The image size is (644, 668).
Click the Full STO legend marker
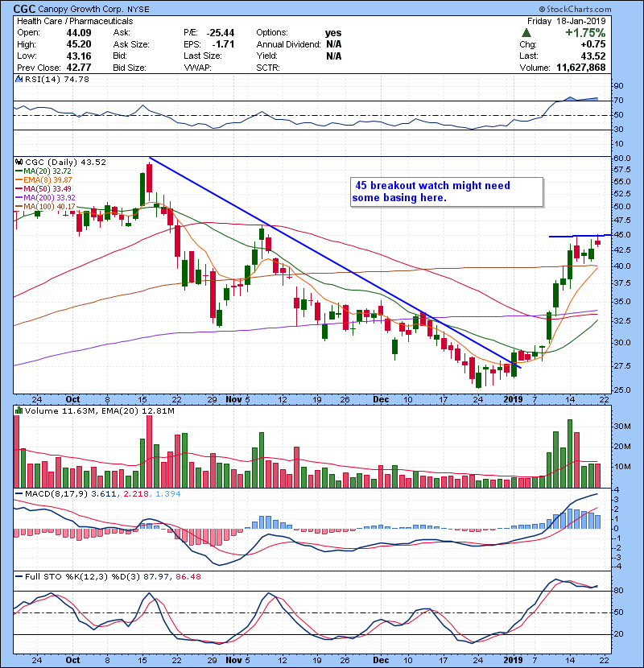[x=19, y=579]
